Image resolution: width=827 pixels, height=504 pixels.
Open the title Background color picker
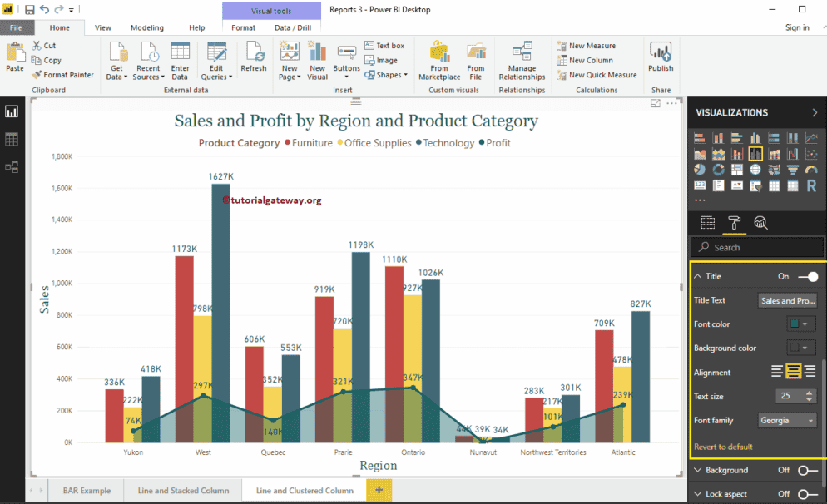pyautogui.click(x=800, y=348)
